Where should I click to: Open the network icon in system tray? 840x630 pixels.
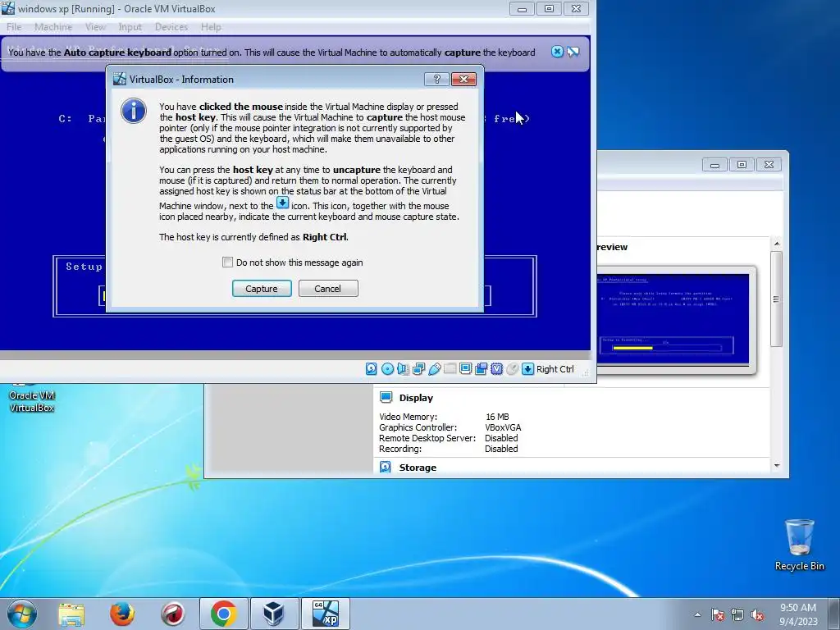click(737, 614)
